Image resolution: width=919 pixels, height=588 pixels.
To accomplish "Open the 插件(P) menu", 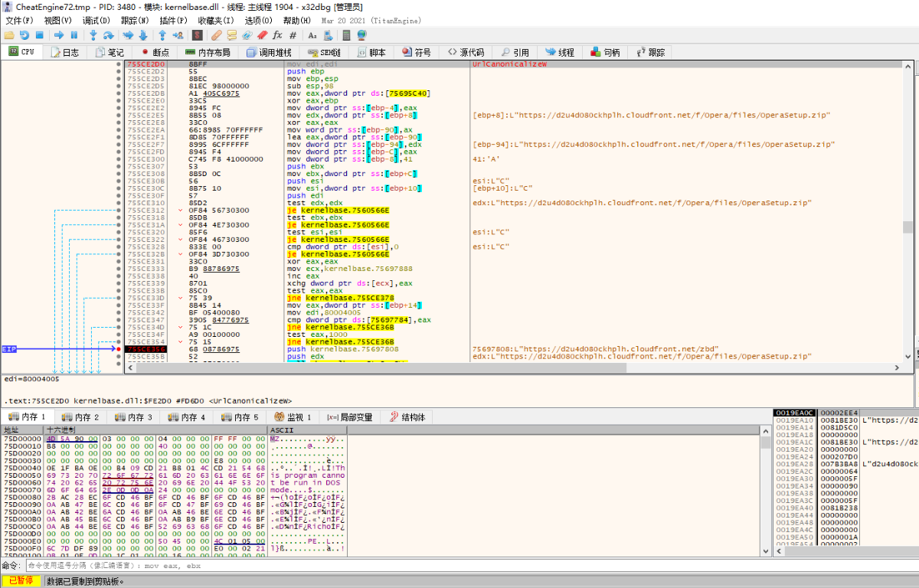I will point(172,21).
